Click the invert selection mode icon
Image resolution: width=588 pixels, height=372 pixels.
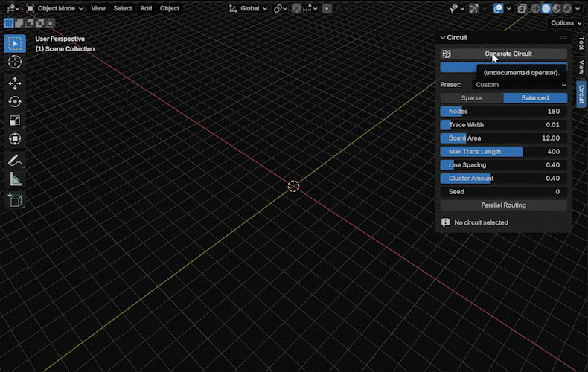point(39,23)
